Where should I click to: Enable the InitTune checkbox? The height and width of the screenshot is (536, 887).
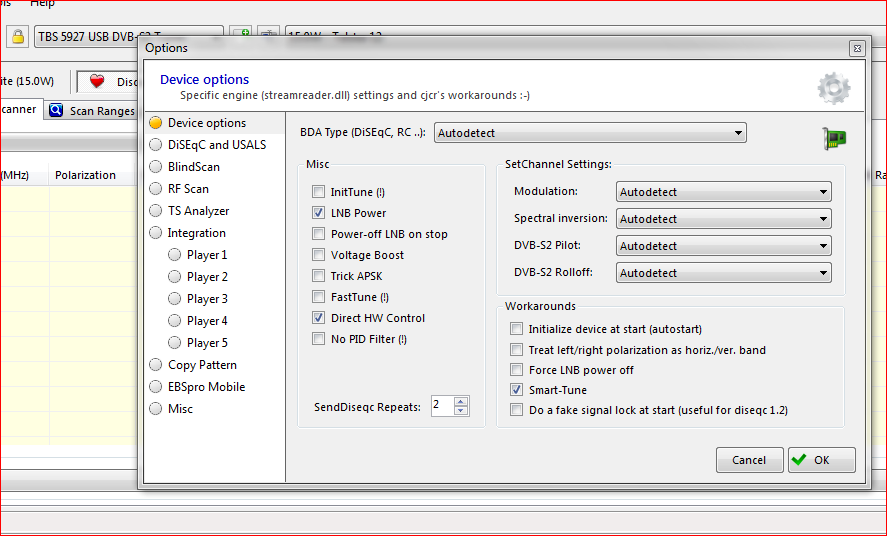click(318, 192)
